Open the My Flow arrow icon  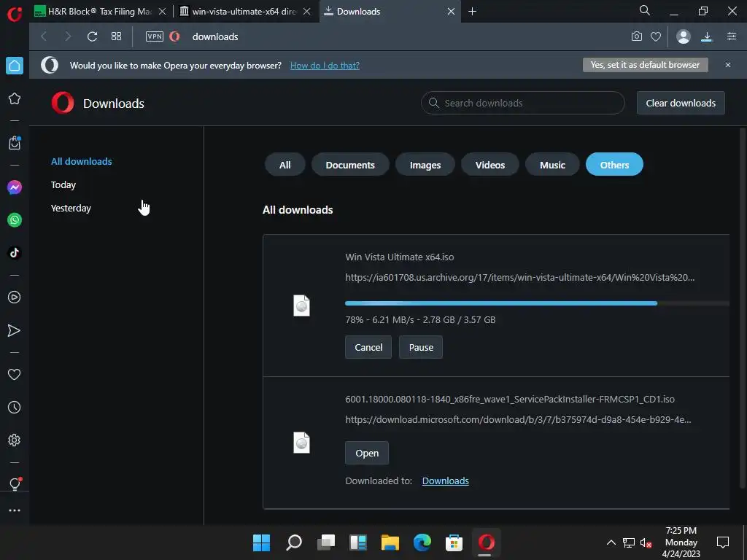coord(15,330)
